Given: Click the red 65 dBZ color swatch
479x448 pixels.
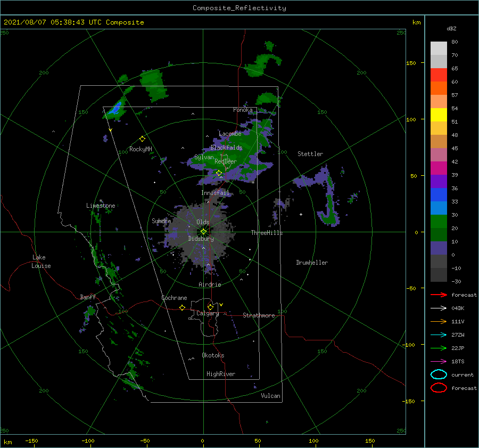Looking at the screenshot, I should coord(439,75).
